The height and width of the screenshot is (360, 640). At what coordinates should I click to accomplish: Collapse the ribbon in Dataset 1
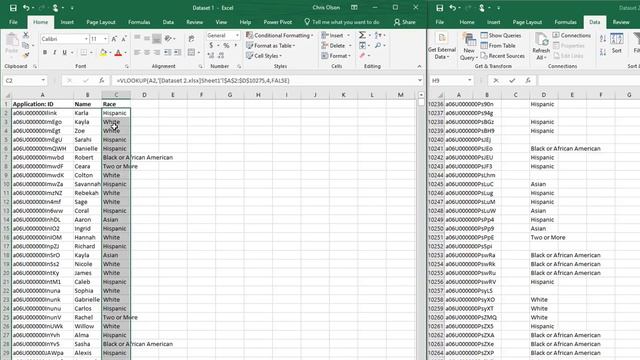point(419,66)
